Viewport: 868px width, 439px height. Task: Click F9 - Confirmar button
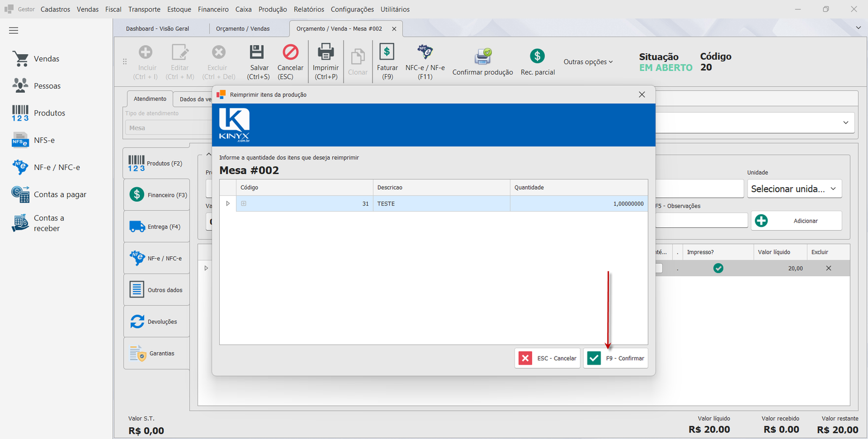(616, 358)
